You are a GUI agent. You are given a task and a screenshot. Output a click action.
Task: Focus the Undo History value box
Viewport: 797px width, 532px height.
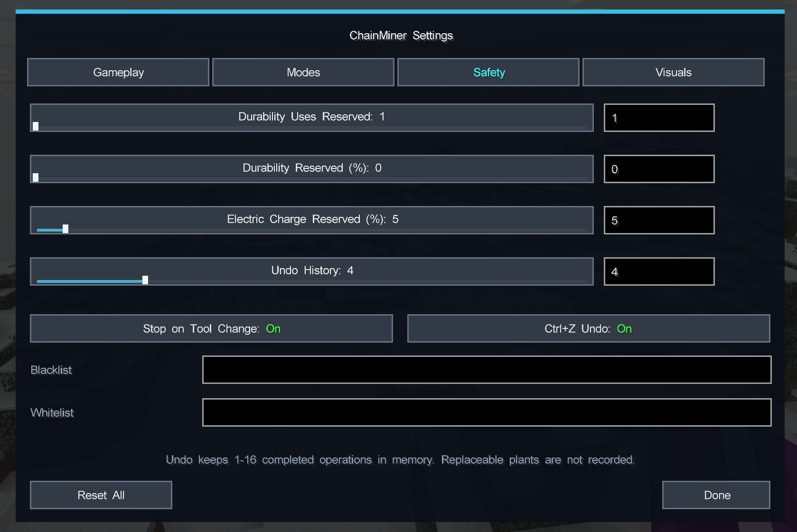pyautogui.click(x=659, y=271)
